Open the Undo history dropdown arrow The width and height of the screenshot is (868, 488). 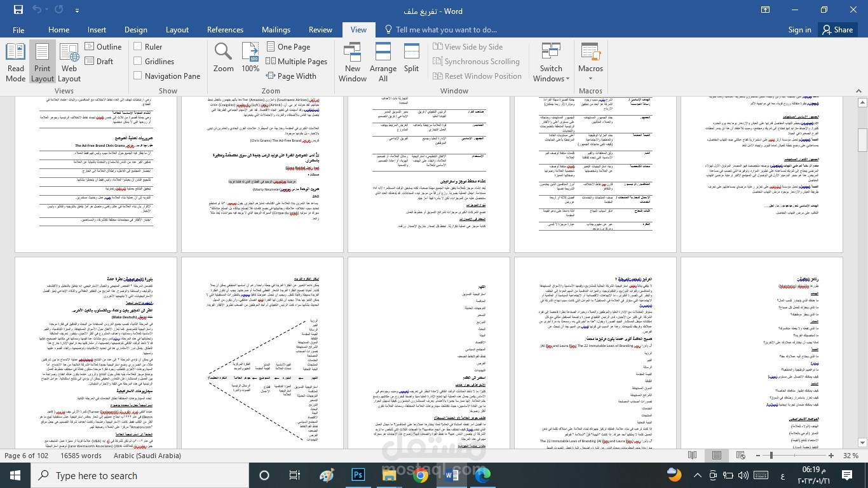(46, 10)
